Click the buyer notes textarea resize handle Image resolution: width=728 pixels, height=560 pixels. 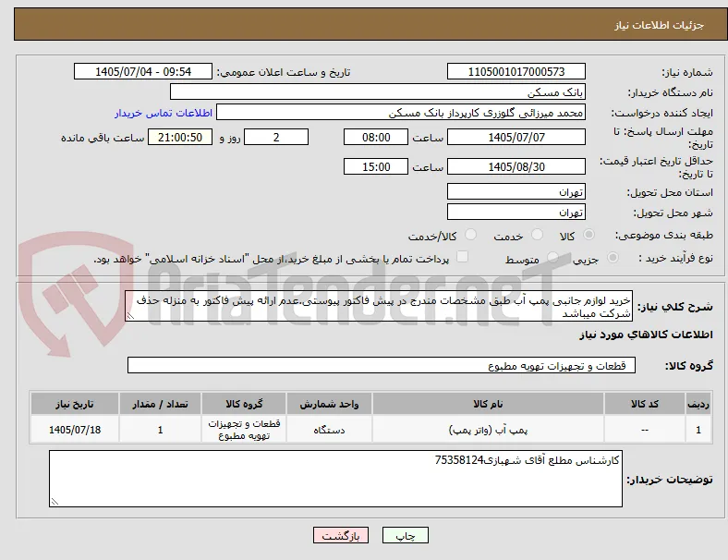click(x=55, y=502)
